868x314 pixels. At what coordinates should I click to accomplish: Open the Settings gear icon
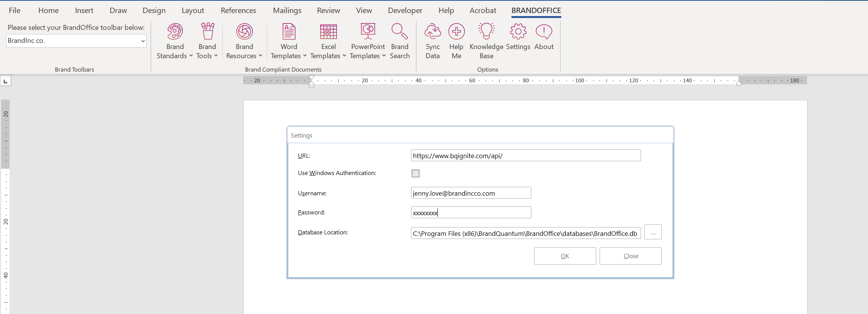point(518,32)
